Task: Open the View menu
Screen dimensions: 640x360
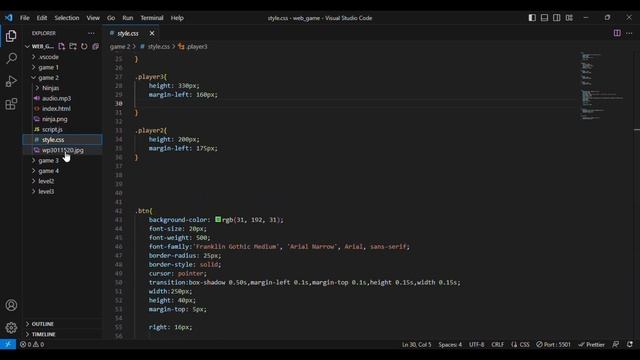Action: [x=93, y=18]
